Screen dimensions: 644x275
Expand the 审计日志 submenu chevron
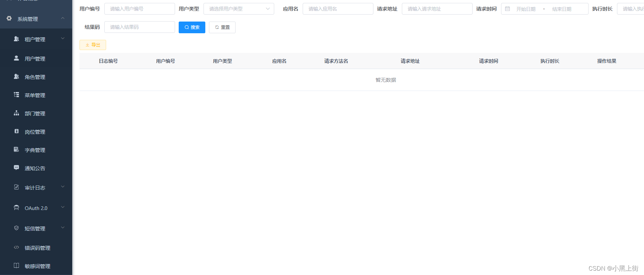[63, 187]
